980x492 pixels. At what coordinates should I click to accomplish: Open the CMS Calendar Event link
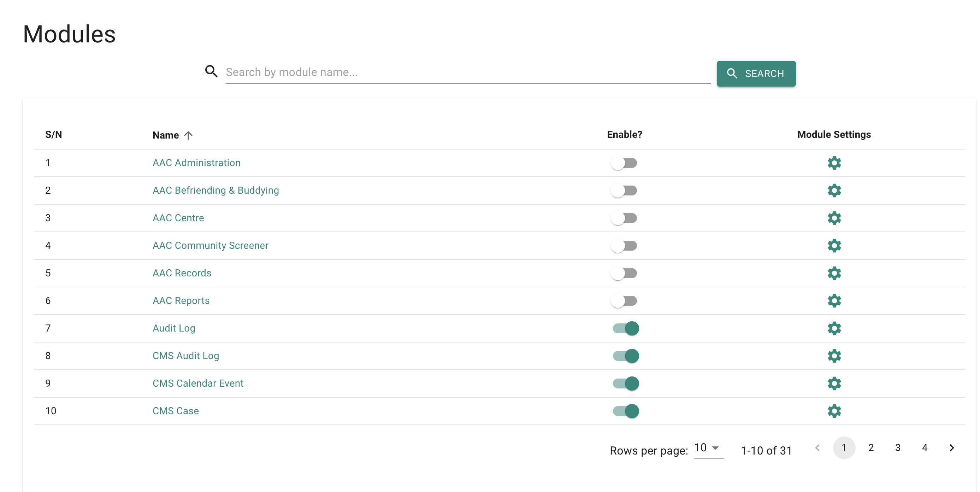coord(198,383)
